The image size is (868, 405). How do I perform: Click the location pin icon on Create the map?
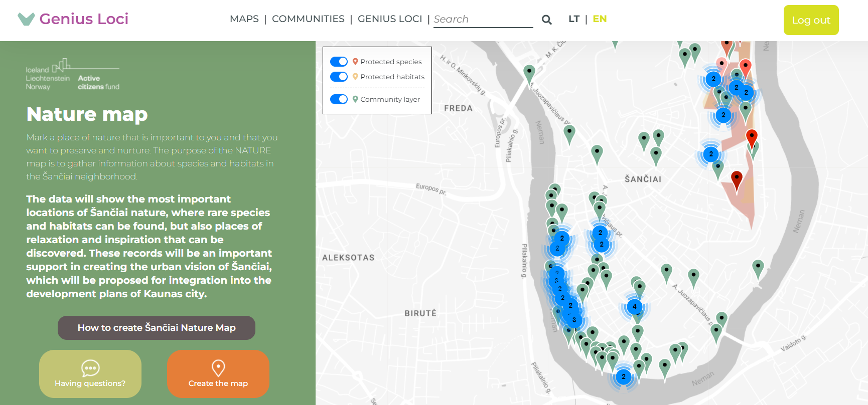coord(218,368)
